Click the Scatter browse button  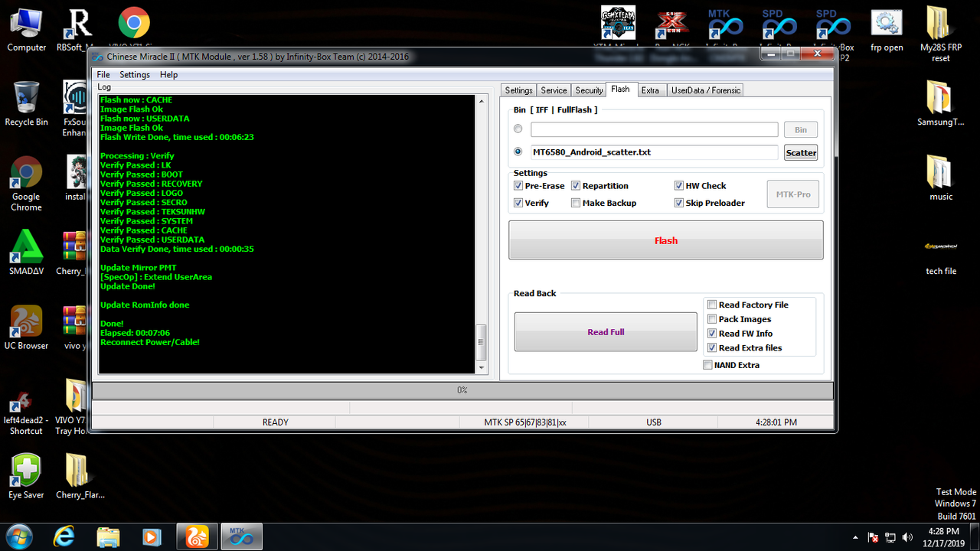pyautogui.click(x=801, y=152)
